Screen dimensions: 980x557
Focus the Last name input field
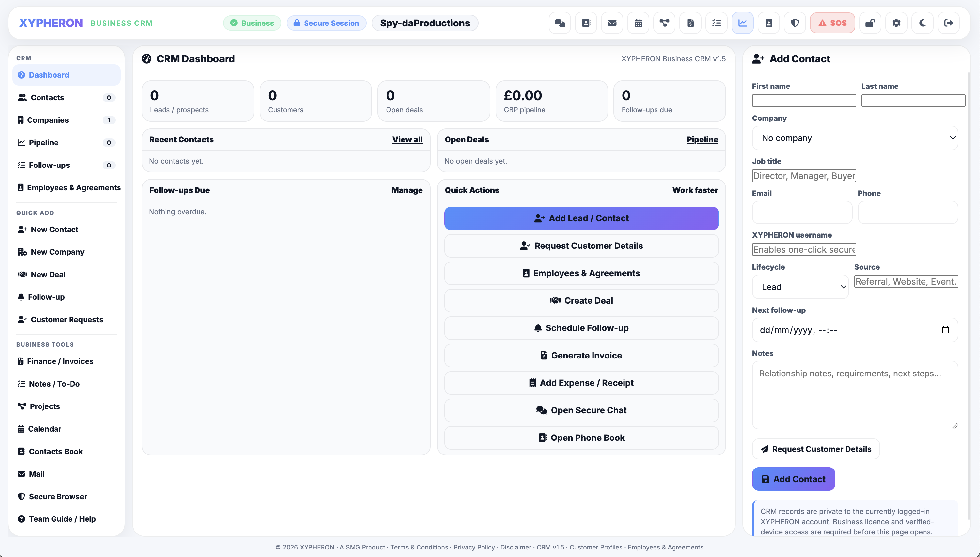point(913,101)
